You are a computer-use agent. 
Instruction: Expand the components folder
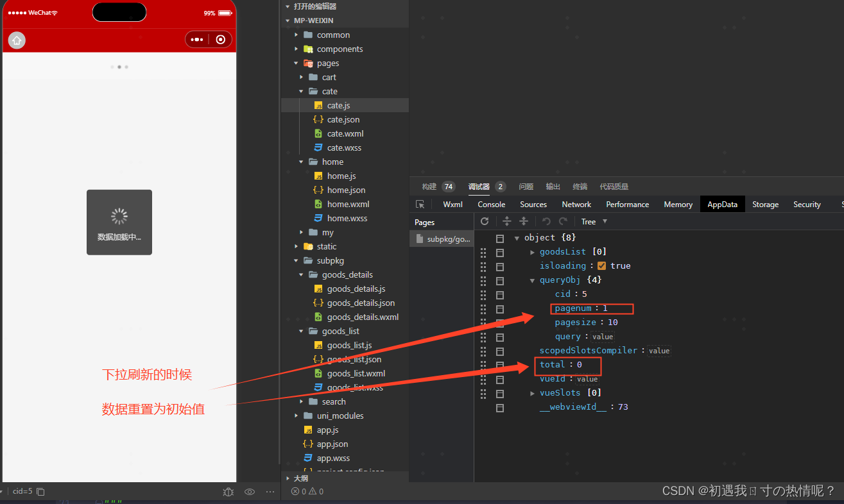pyautogui.click(x=297, y=49)
